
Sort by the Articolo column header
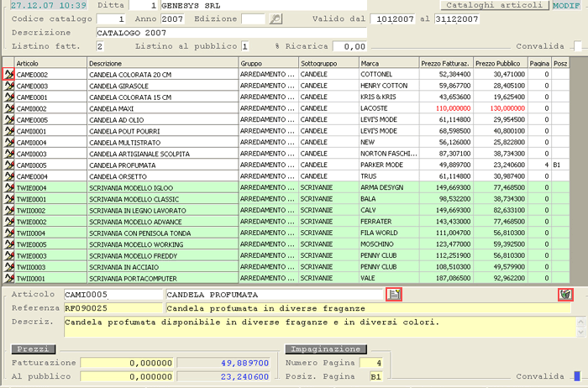(50, 63)
